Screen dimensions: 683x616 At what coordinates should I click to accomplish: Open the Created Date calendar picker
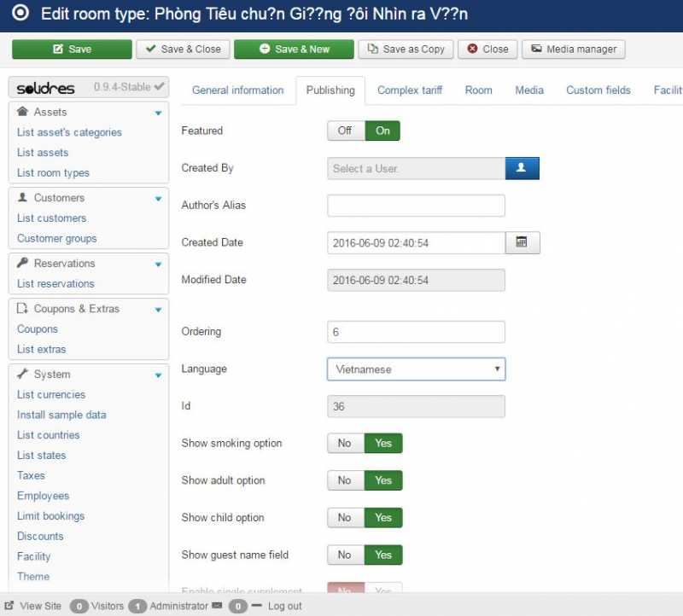point(522,243)
